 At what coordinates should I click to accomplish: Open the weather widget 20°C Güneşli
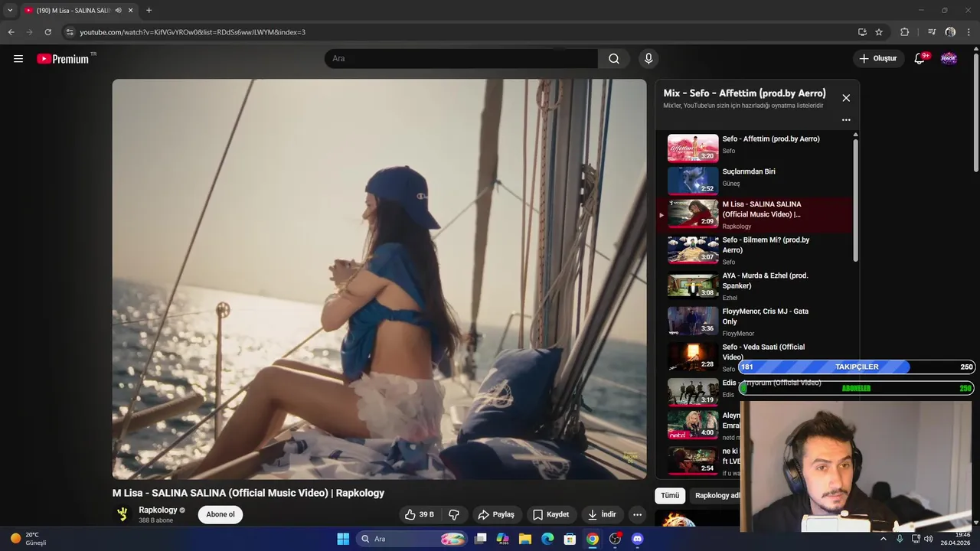[29, 539]
